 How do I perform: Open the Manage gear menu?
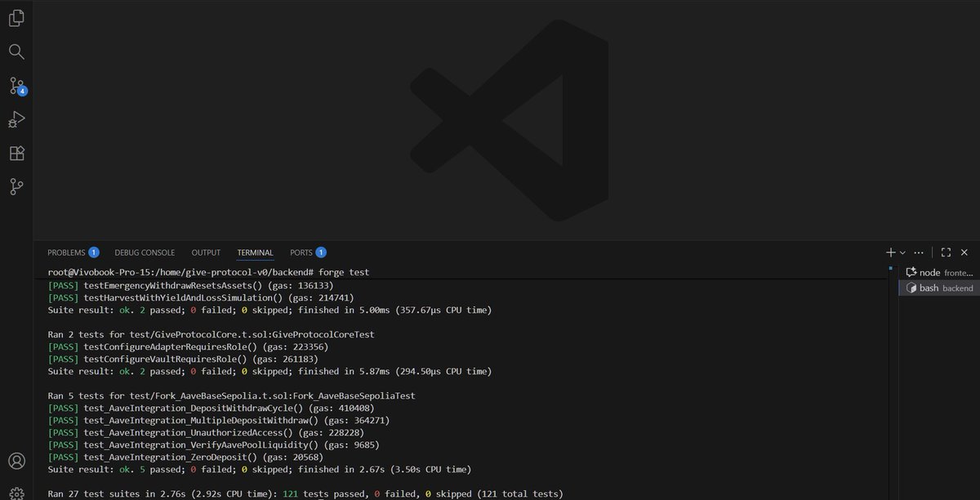point(16,493)
